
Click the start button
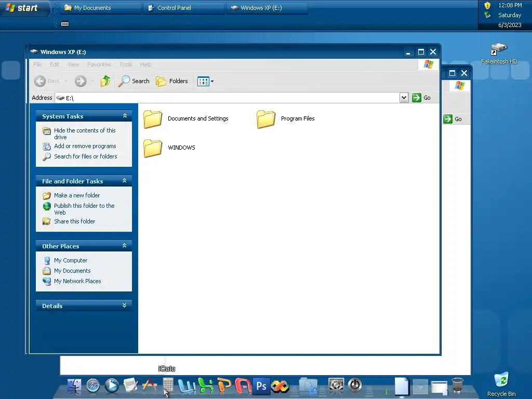(24, 7)
